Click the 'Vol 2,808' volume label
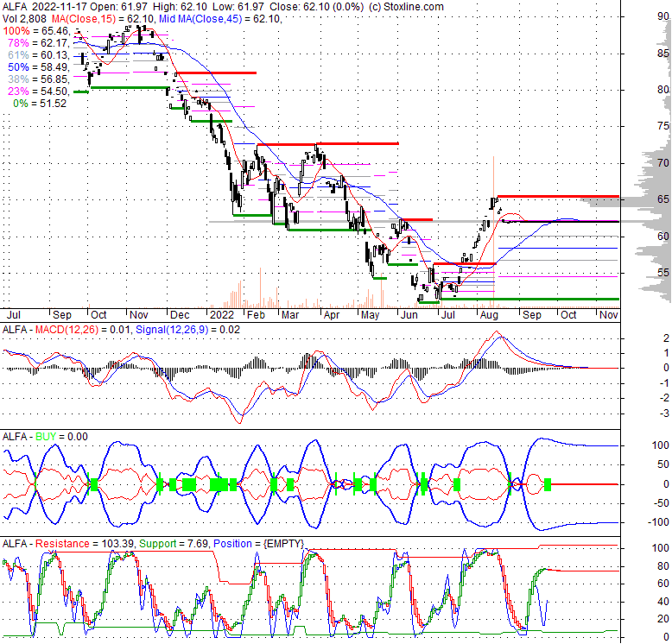672x644 pixels. [x=24, y=19]
